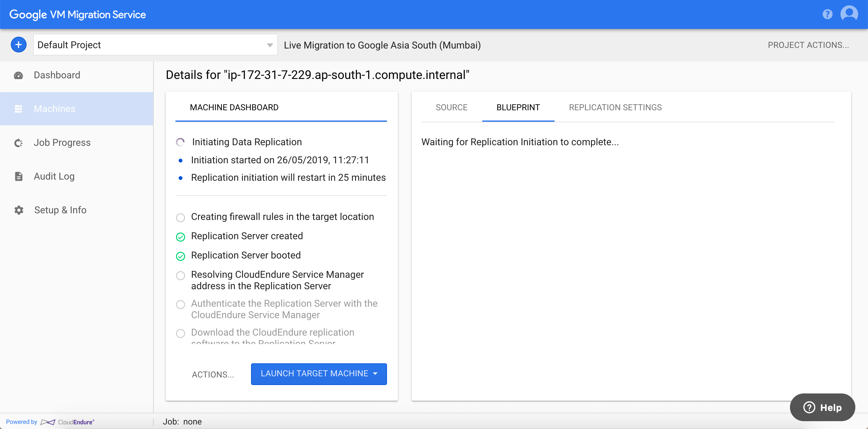Click the Setup & Info gear icon

[19, 210]
